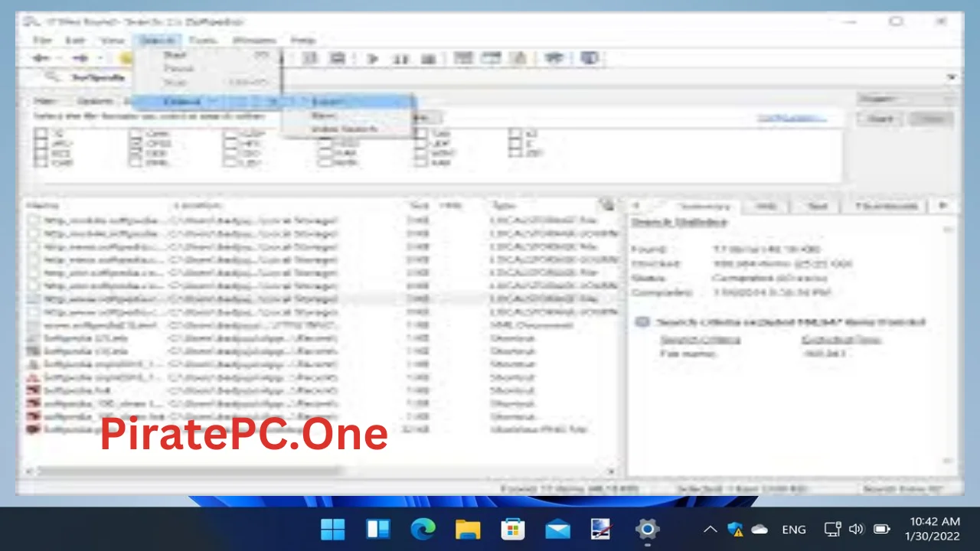The height and width of the screenshot is (551, 980).
Task: Toggle the ISO format checkbox
Action: [x=230, y=153]
